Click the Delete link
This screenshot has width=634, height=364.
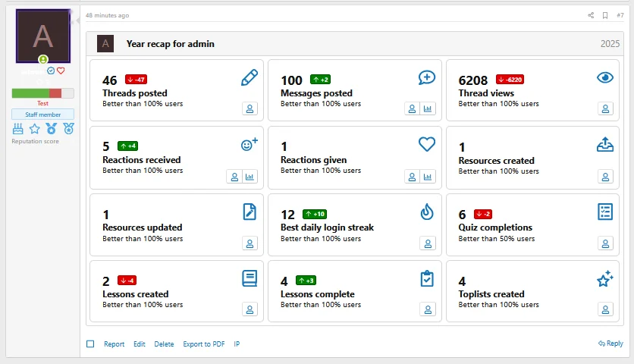point(164,344)
